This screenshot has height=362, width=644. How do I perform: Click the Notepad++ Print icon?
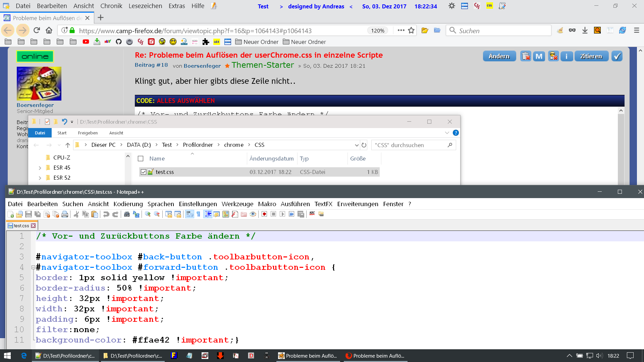pos(65,214)
